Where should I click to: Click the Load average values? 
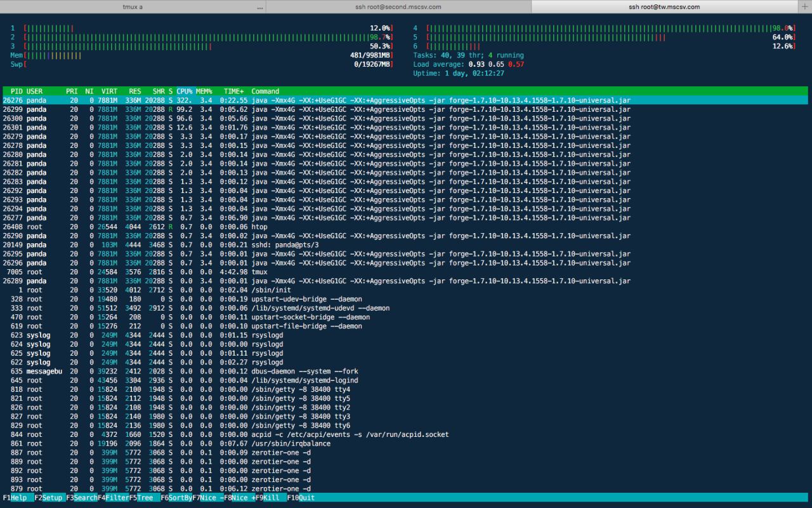click(x=497, y=64)
